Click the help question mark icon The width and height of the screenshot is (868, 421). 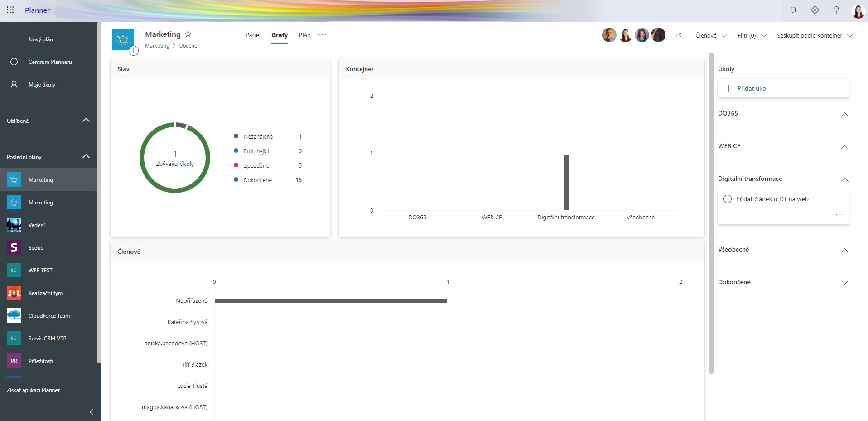(x=836, y=10)
